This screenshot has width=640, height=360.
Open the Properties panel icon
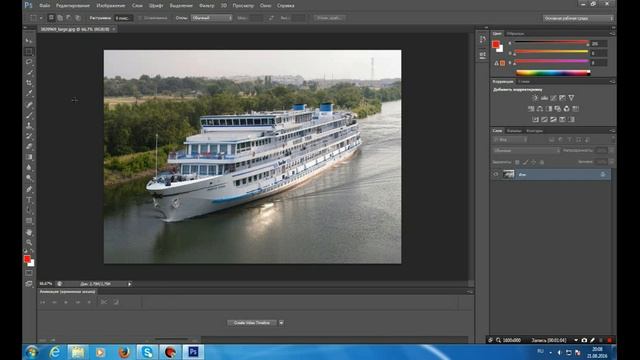pos(483,55)
